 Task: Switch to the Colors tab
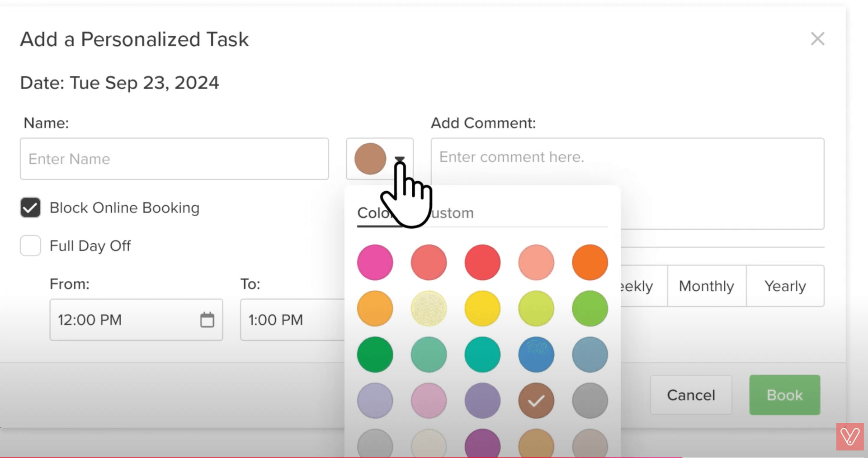[x=377, y=213]
